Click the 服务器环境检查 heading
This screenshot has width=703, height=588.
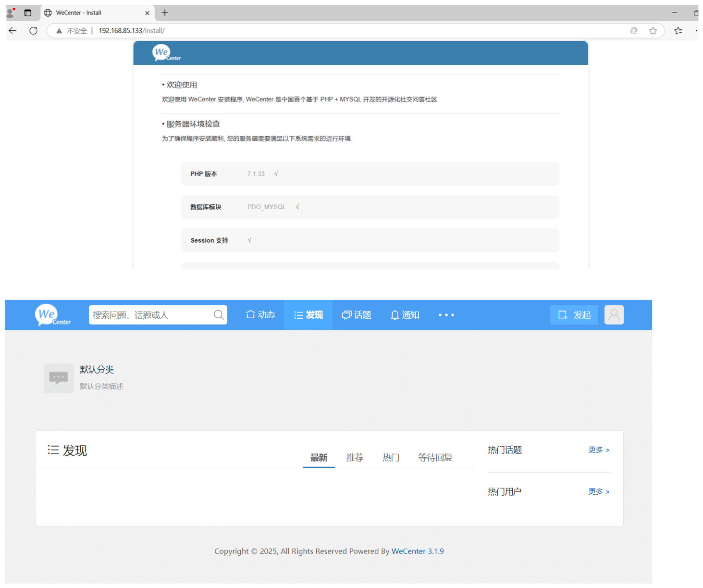(193, 124)
